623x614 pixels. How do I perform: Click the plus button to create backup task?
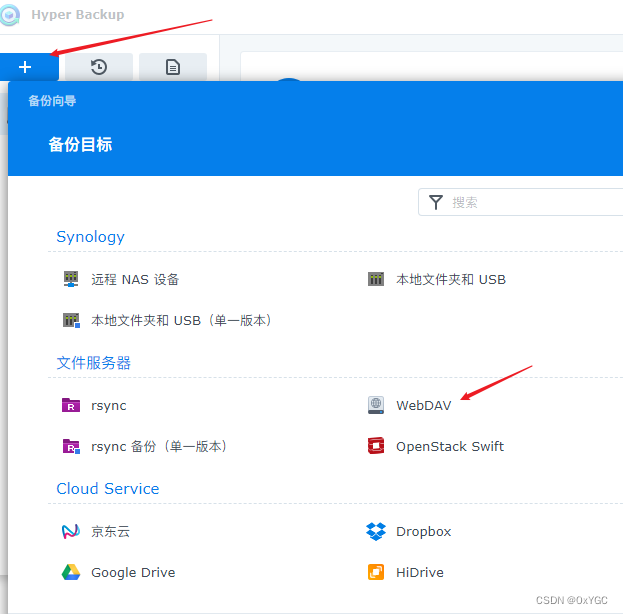click(25, 67)
